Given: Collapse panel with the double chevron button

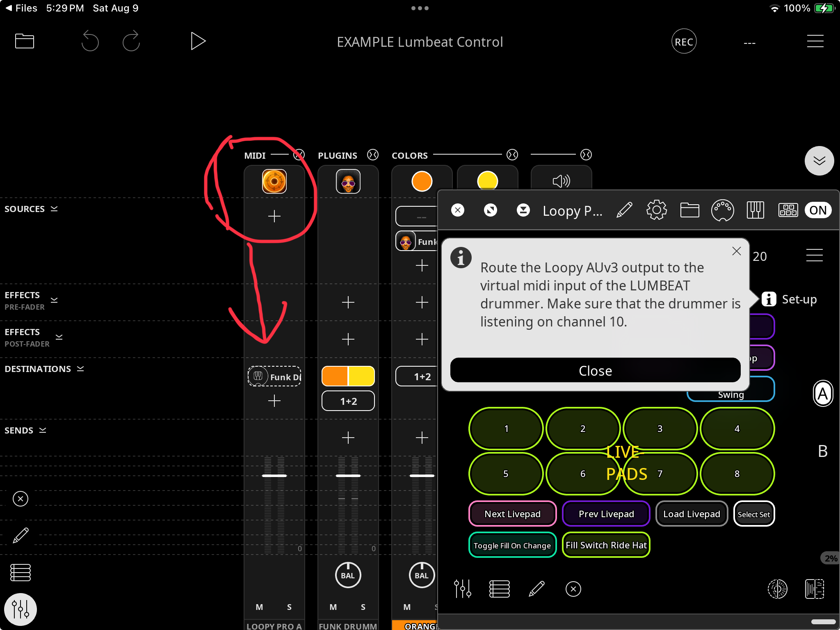Looking at the screenshot, I should click(819, 161).
